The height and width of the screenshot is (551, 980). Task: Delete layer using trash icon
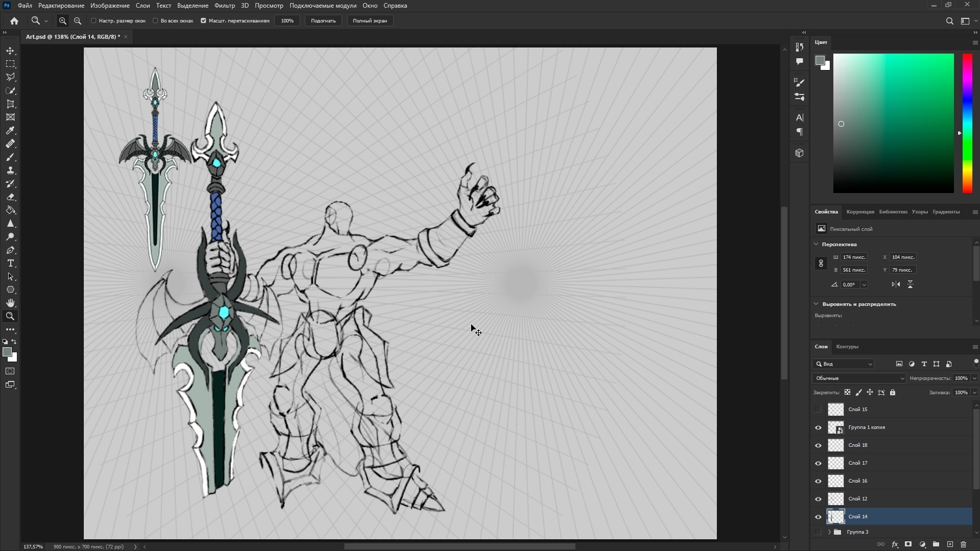tap(964, 545)
